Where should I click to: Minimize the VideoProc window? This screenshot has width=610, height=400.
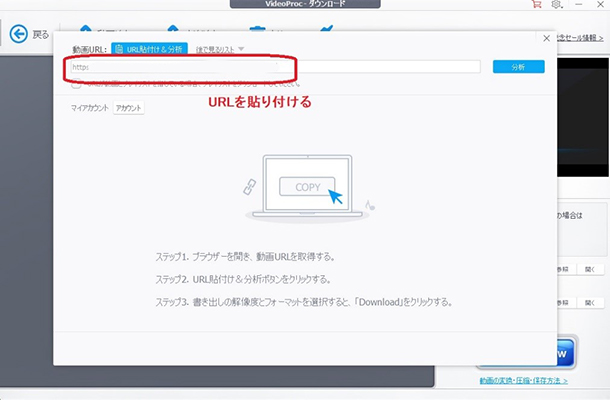pyautogui.click(x=579, y=4)
